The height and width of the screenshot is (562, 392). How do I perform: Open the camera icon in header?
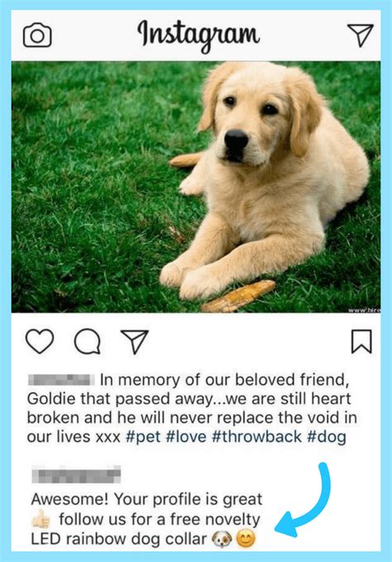click(37, 35)
